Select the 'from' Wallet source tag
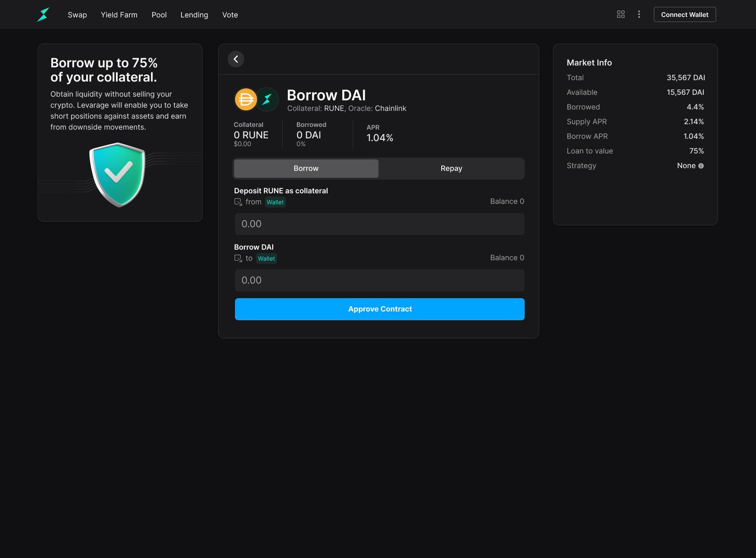This screenshot has width=756, height=558. click(x=275, y=202)
